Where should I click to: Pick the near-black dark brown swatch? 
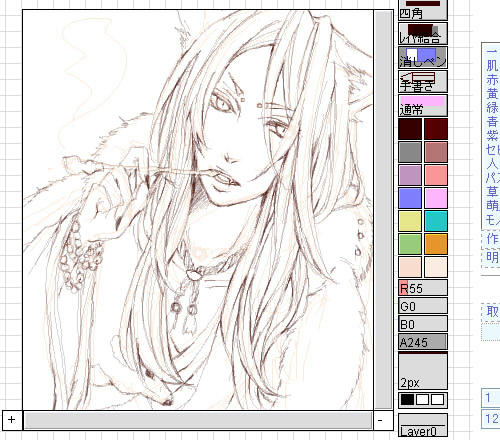[410, 129]
